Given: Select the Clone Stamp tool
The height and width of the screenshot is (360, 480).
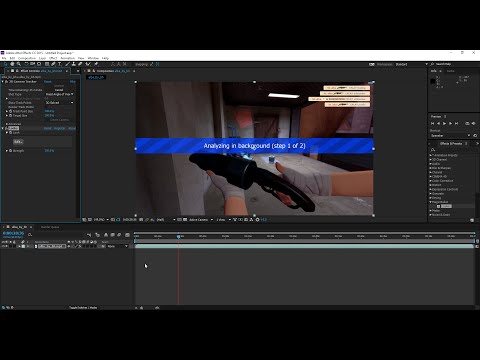Looking at the screenshot, I should click(x=74, y=64).
